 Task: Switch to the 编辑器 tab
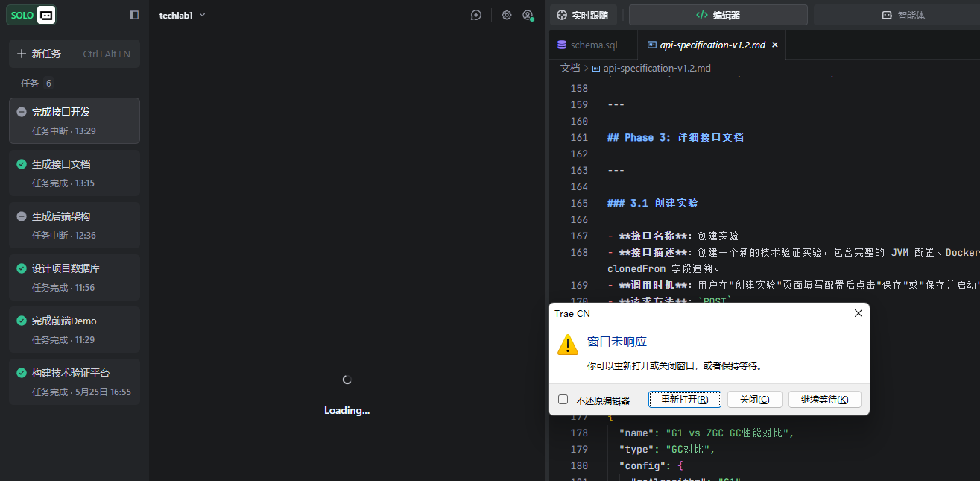pos(718,15)
